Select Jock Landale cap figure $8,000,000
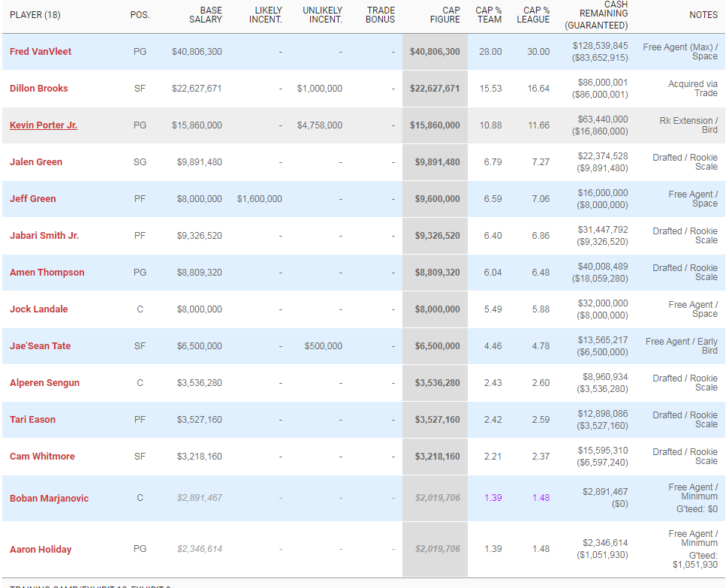Image resolution: width=726 pixels, height=588 pixels. pos(438,309)
